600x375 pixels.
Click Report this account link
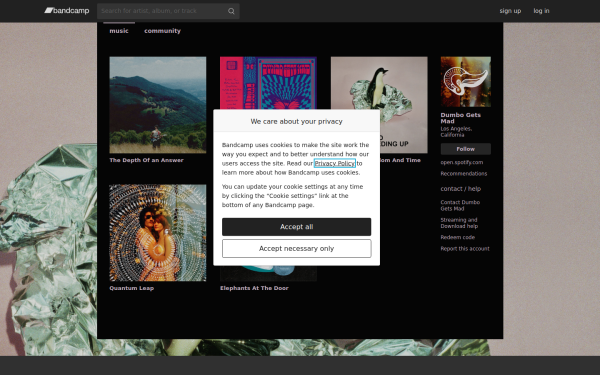tap(465, 249)
